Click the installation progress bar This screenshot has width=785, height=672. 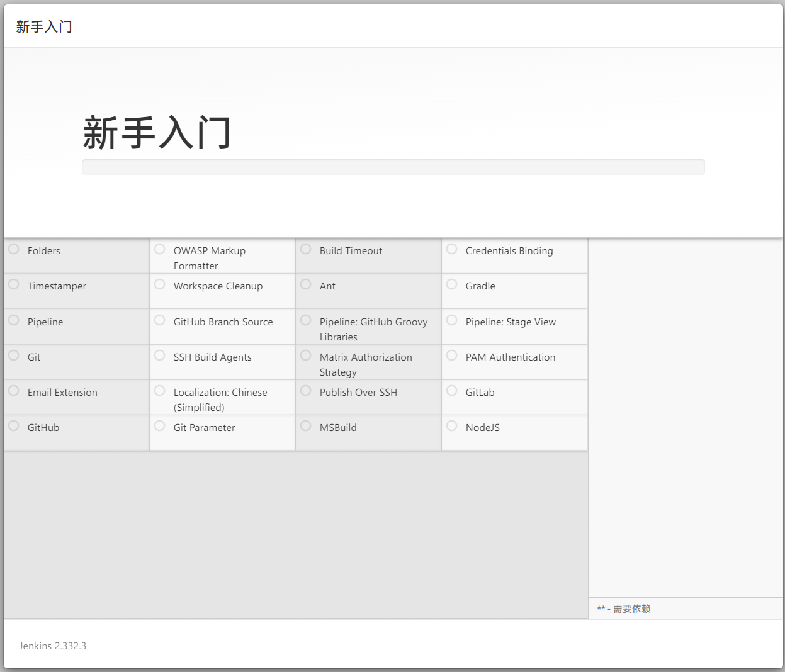(x=393, y=167)
